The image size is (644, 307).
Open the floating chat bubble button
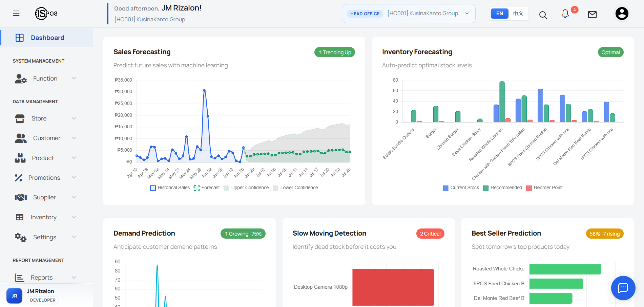click(x=623, y=288)
